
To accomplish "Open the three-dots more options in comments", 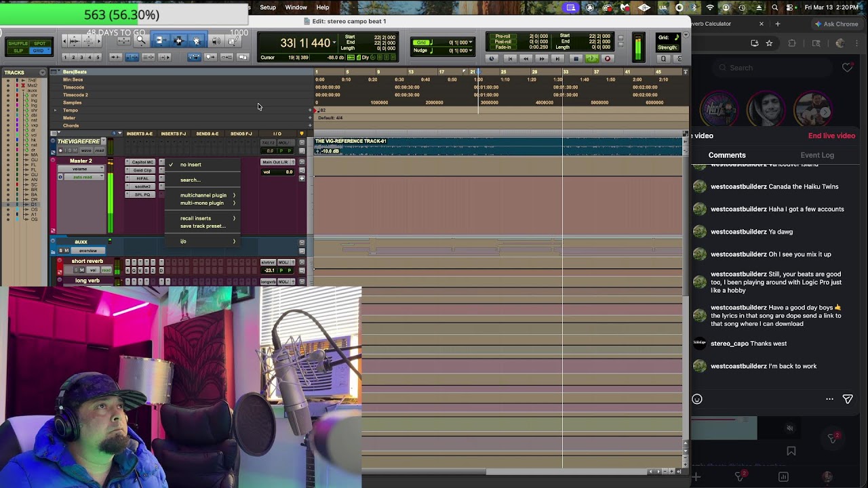I will coord(829,399).
